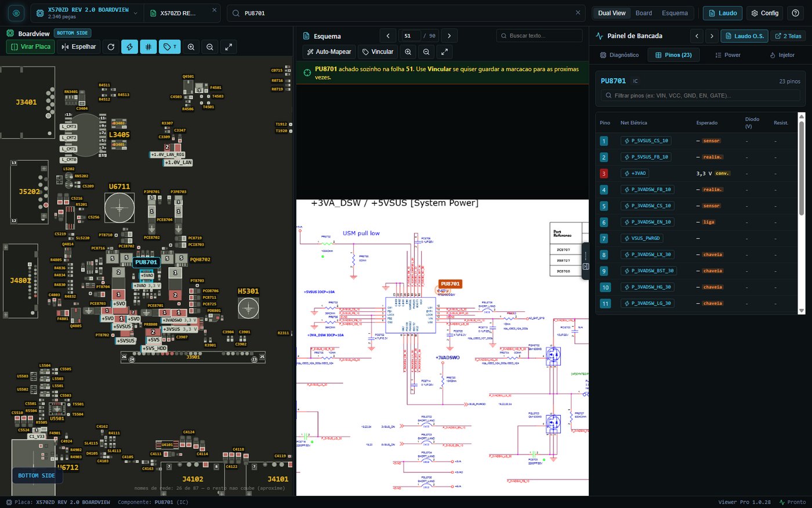Click the Laudo O.S. button
Screen dimensions: 812x508
coord(744,36)
